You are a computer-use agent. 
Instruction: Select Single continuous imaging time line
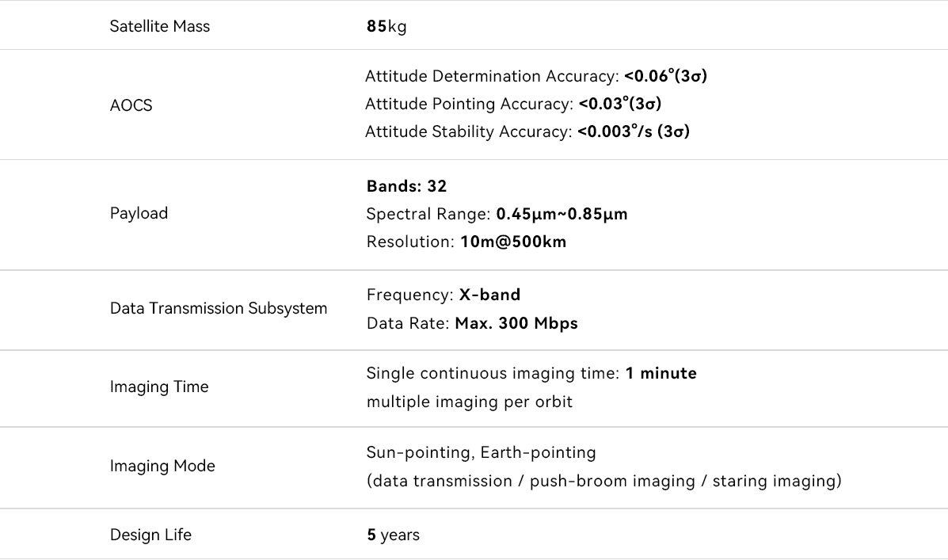tap(531, 374)
